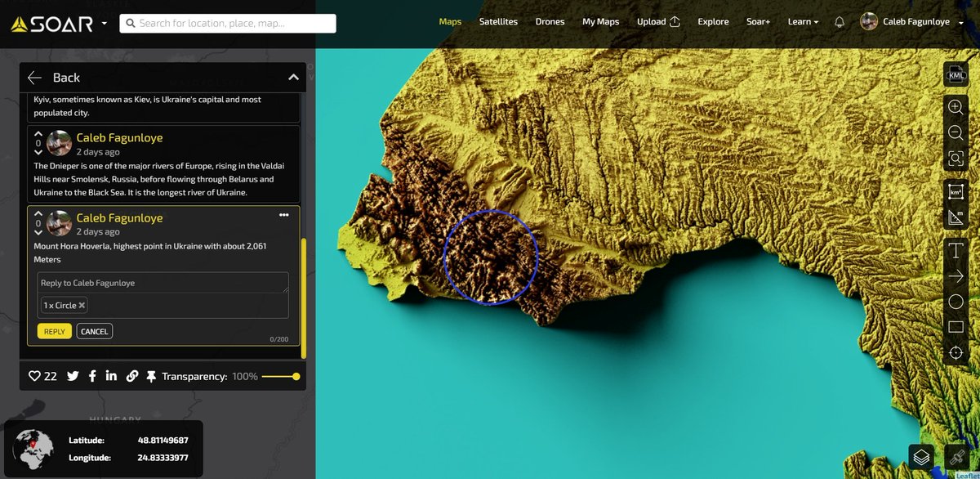Open the Soar logo dropdown arrow

105,23
